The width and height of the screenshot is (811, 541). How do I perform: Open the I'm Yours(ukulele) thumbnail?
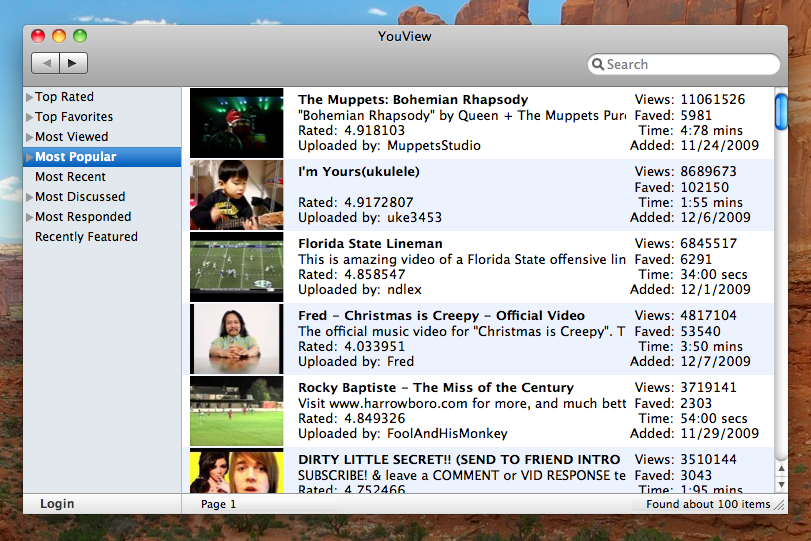pyautogui.click(x=236, y=195)
